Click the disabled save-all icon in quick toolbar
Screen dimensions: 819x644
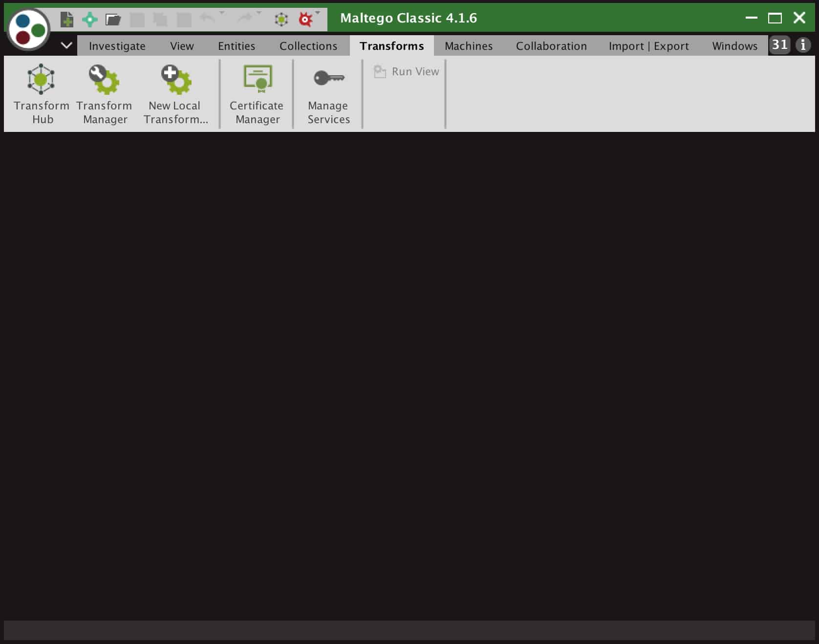point(160,20)
